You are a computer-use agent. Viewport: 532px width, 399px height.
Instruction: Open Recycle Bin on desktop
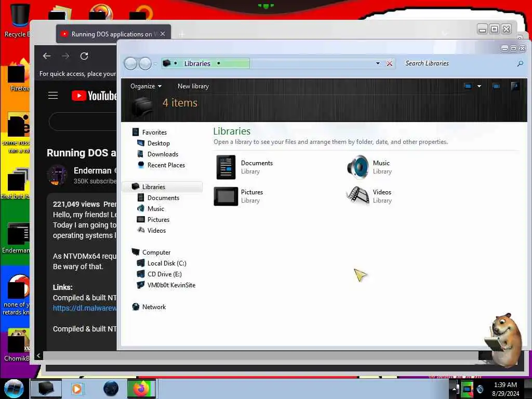pyautogui.click(x=16, y=20)
